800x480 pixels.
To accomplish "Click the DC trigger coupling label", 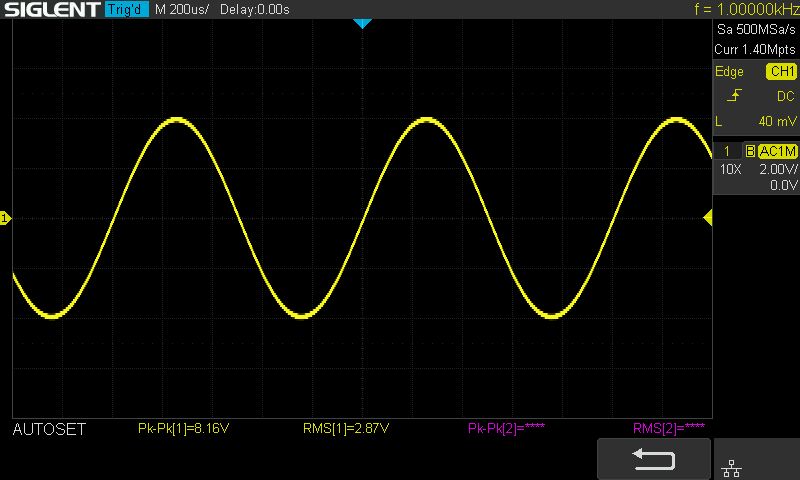I will (786, 96).
